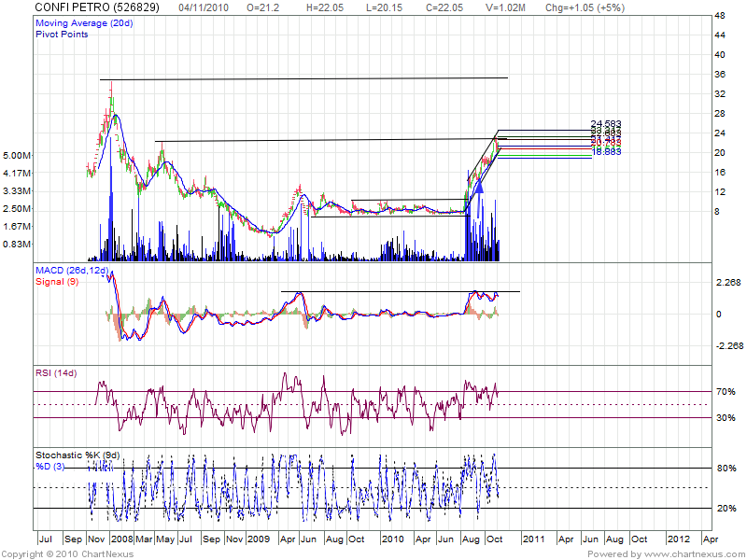
Task: Click the 70% level on RSI scale
Action: 725,392
